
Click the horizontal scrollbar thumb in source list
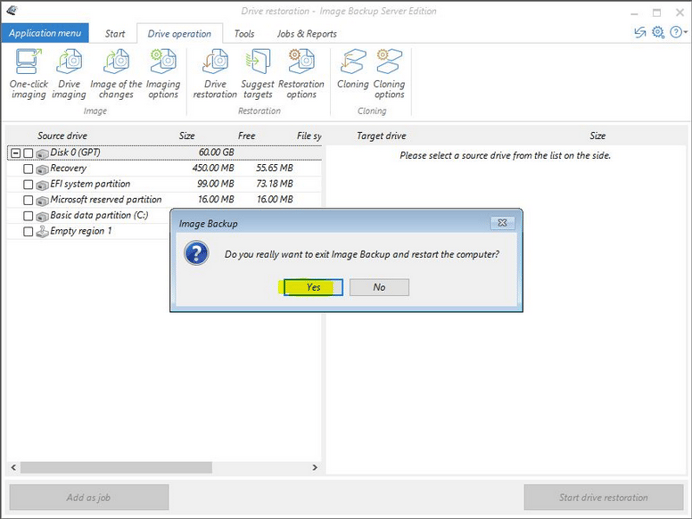point(116,467)
